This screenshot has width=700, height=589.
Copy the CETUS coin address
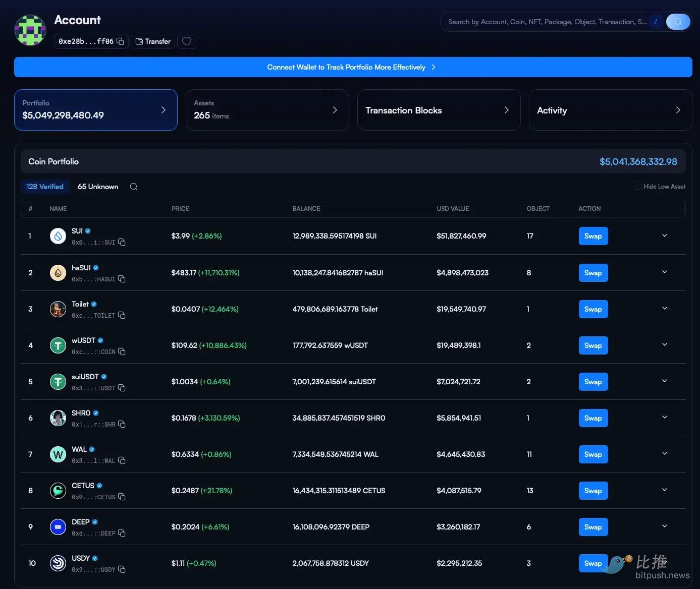[122, 497]
